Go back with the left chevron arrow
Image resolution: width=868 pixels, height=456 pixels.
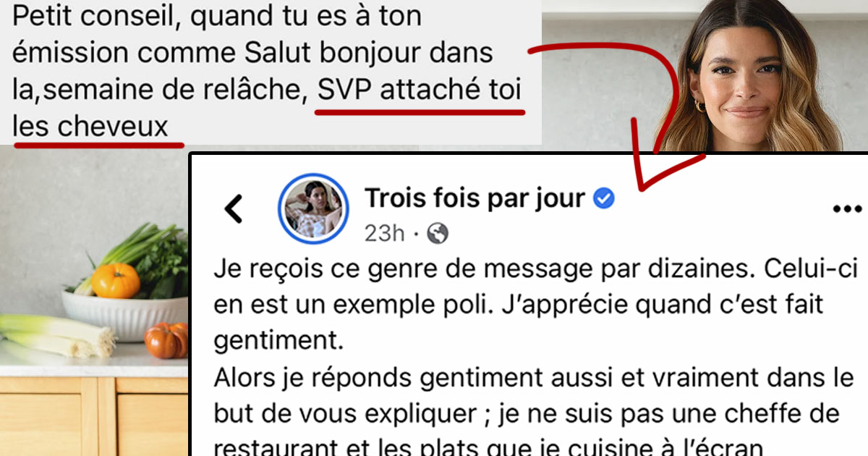pos(233,209)
